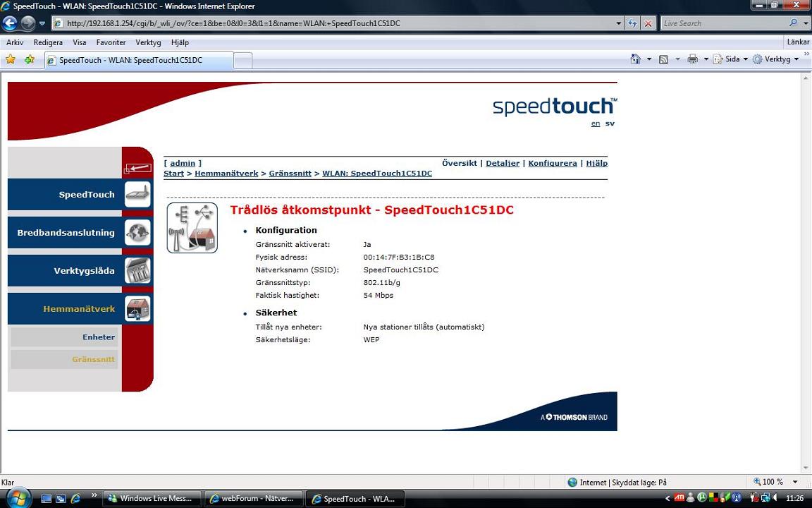Open the Sida toolbar menu
Image resolution: width=812 pixels, height=508 pixels.
click(730, 59)
